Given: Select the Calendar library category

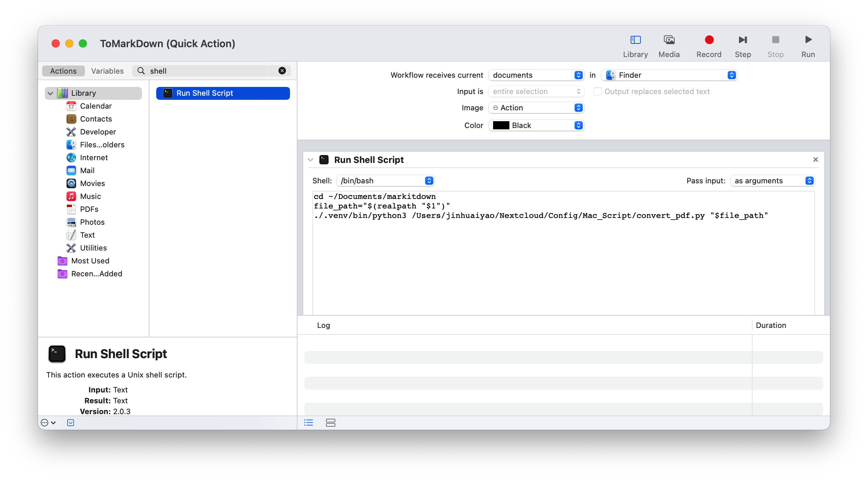Looking at the screenshot, I should point(96,106).
